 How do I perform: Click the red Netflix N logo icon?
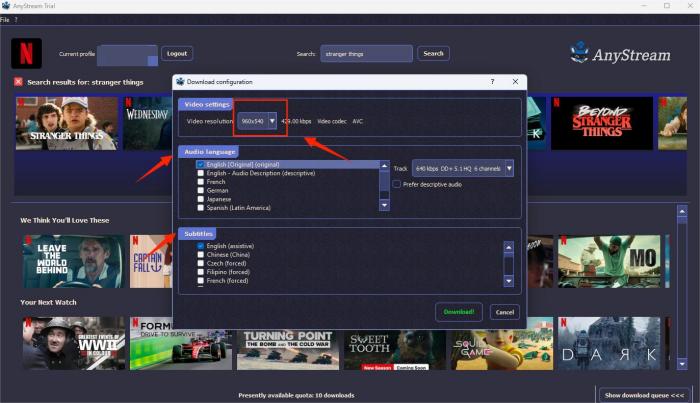point(26,54)
